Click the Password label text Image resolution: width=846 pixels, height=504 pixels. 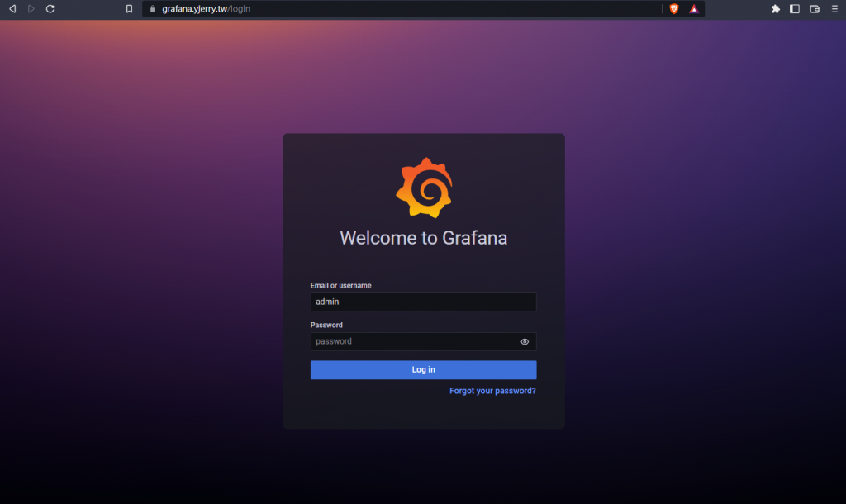coord(326,325)
